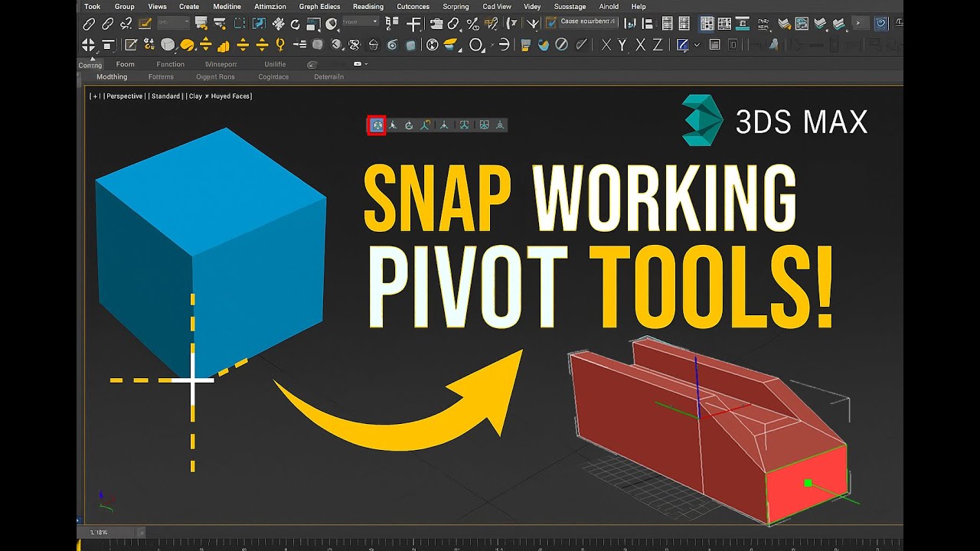Click the highlighted pivot tool in viewport toolbar
Viewport: 980px width, 551px height.
(376, 125)
